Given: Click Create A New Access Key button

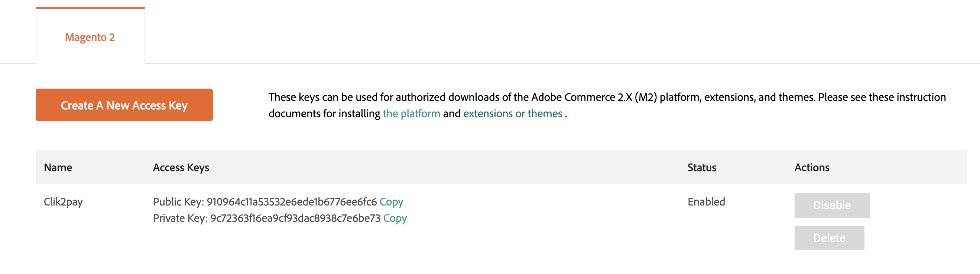Looking at the screenshot, I should [x=124, y=105].
